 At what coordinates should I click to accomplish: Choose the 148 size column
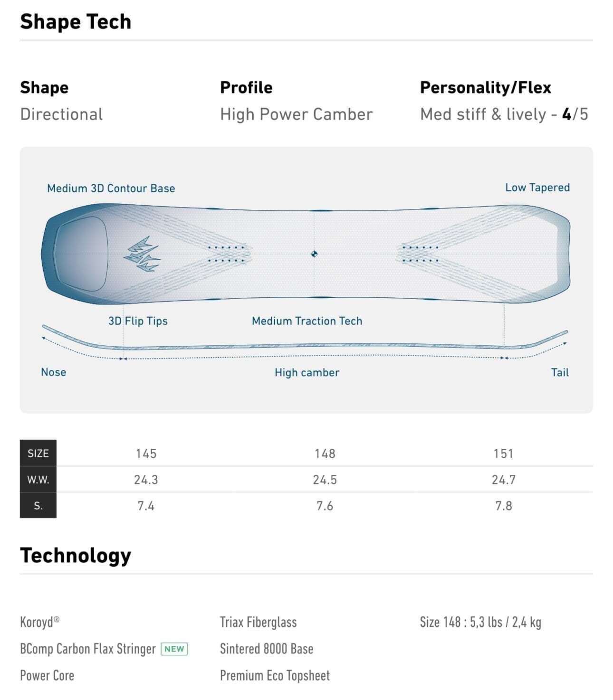325,454
